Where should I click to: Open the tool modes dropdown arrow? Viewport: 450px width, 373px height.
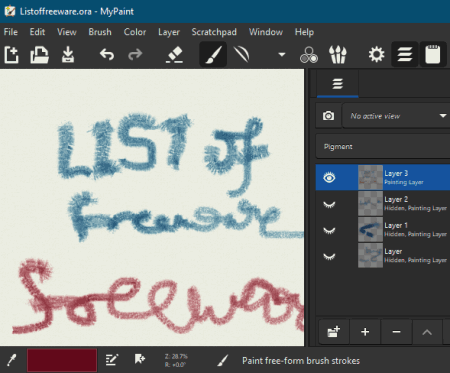click(x=282, y=54)
